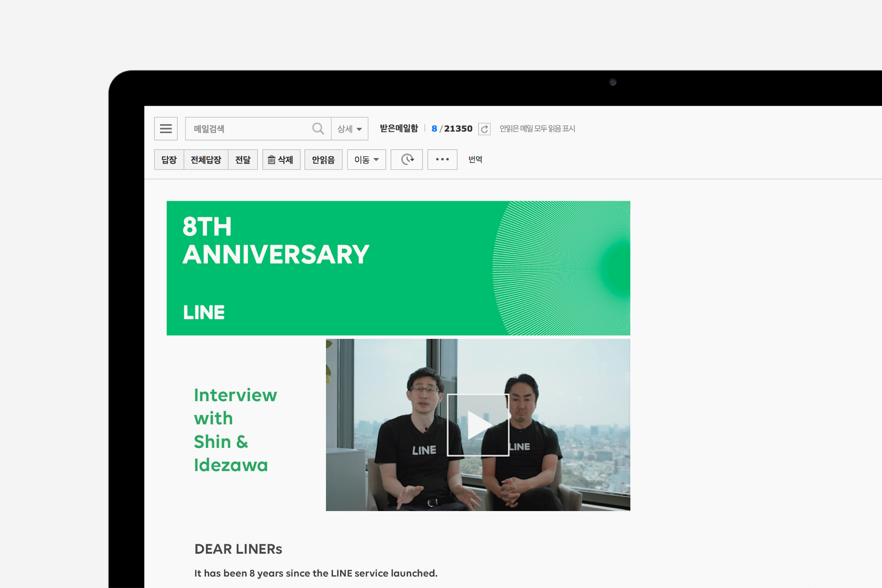882x588 pixels.
Task: Click the 받은메일함 inbox label
Action: [x=399, y=129]
